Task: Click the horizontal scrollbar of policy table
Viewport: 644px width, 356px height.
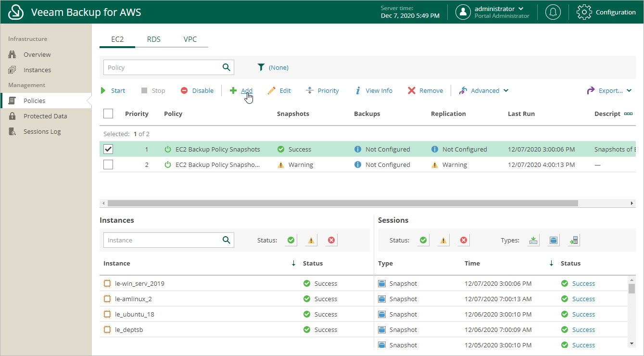Action: pos(342,203)
